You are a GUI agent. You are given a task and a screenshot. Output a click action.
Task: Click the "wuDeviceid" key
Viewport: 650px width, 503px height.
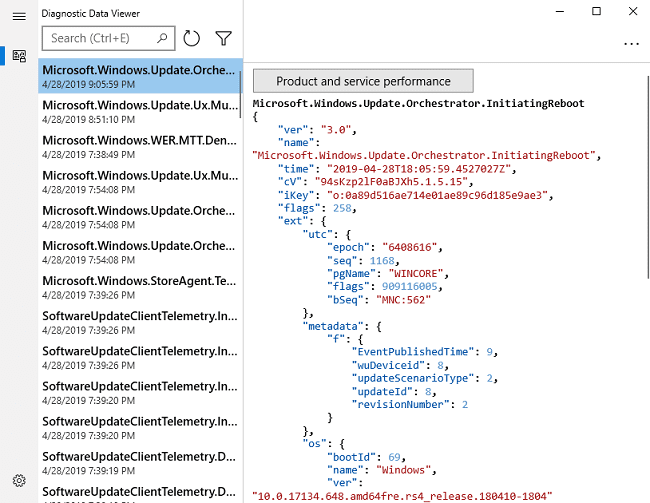pyautogui.click(x=388, y=365)
